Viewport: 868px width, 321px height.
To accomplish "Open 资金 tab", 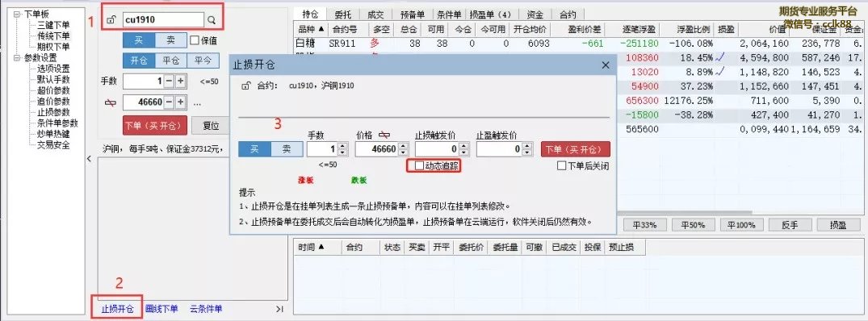I will pos(535,15).
